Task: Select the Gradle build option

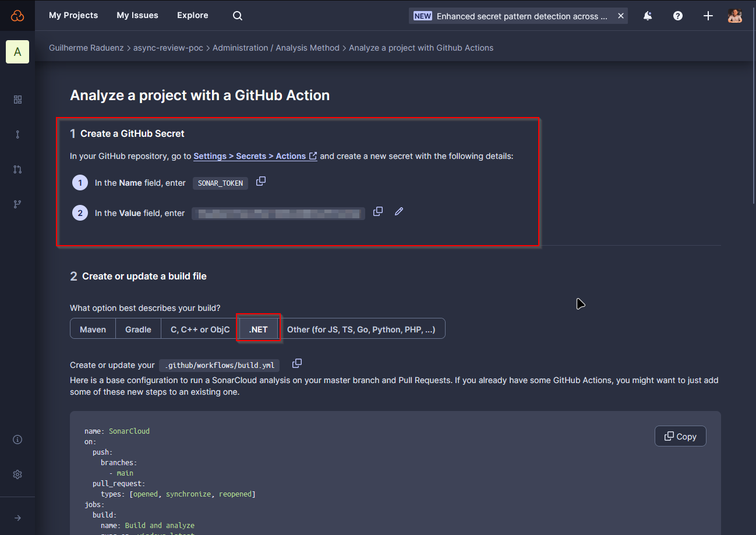Action: tap(138, 329)
